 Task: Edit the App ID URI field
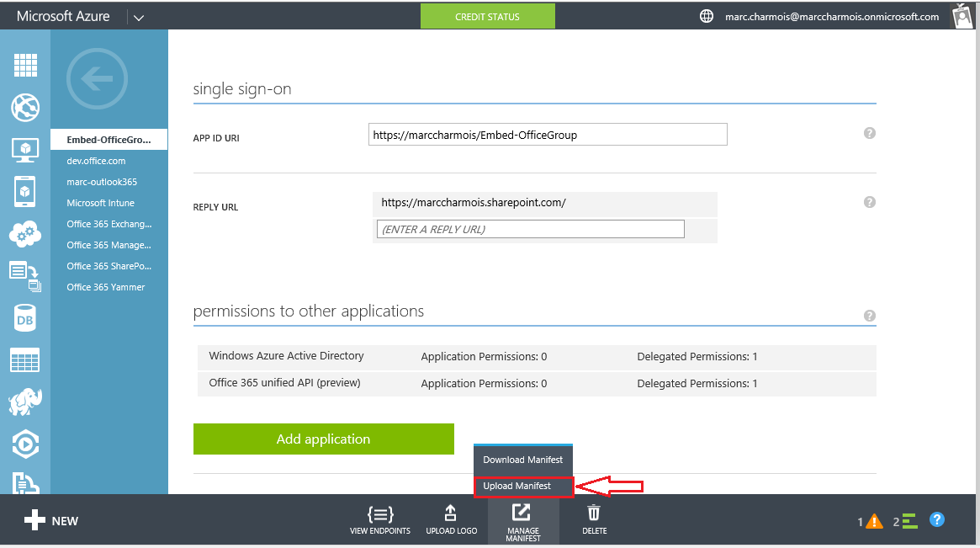click(548, 135)
